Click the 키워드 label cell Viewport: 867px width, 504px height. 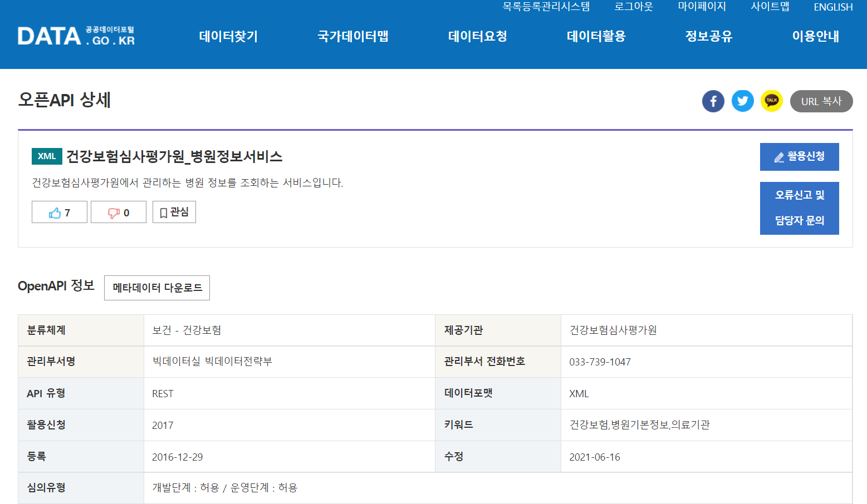coord(498,425)
